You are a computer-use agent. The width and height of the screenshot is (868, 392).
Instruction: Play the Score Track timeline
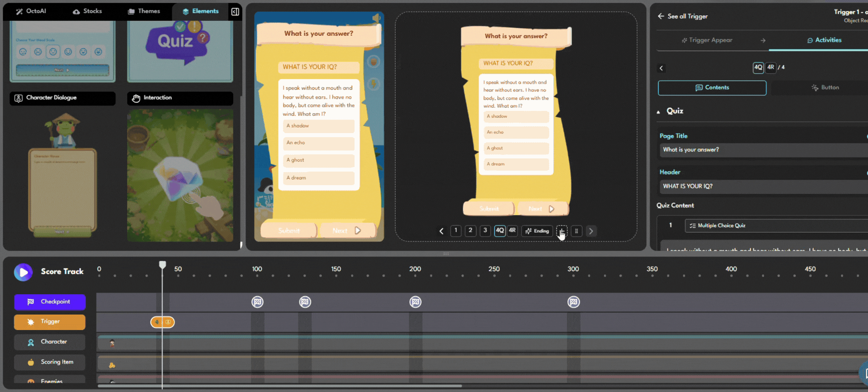pos(23,272)
